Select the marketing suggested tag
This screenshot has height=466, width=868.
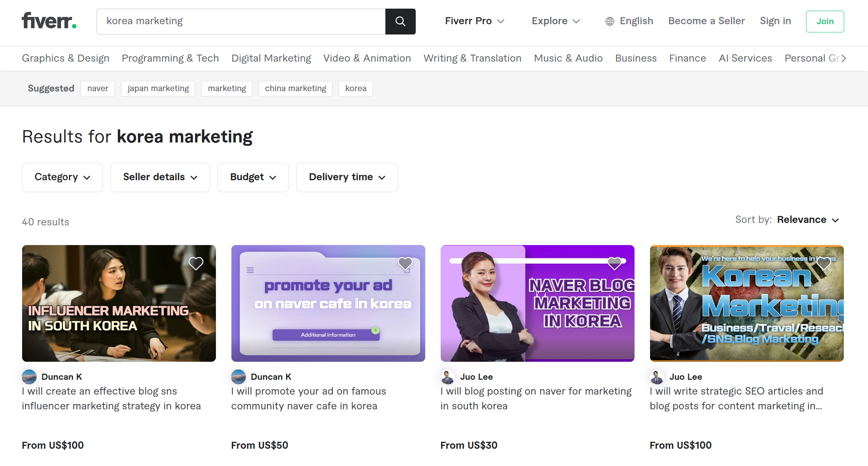227,89
